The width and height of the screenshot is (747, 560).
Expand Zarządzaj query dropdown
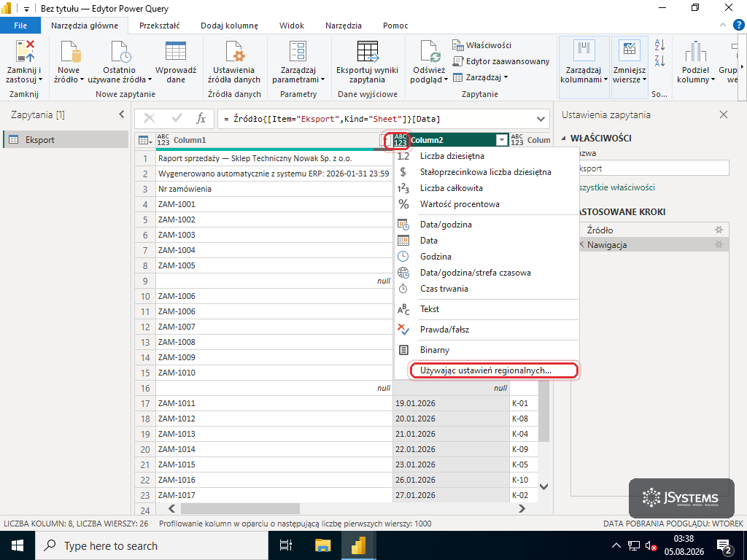pyautogui.click(x=480, y=77)
